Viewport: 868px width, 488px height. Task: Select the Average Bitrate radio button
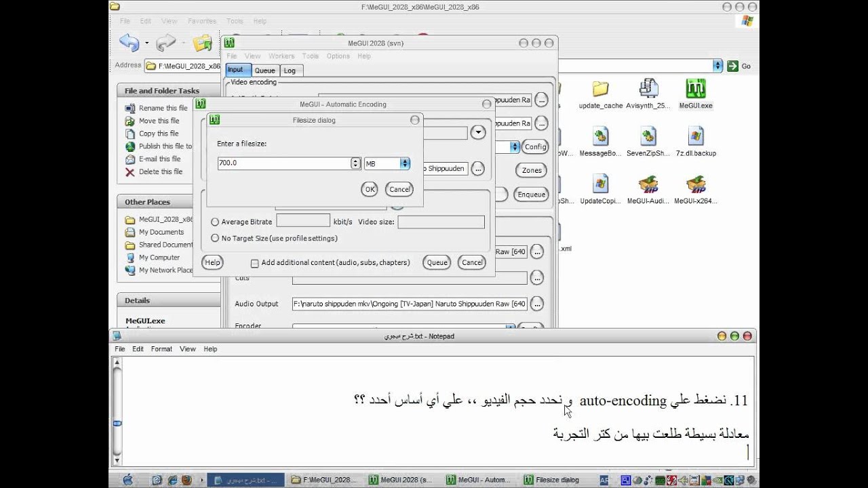[x=215, y=222]
